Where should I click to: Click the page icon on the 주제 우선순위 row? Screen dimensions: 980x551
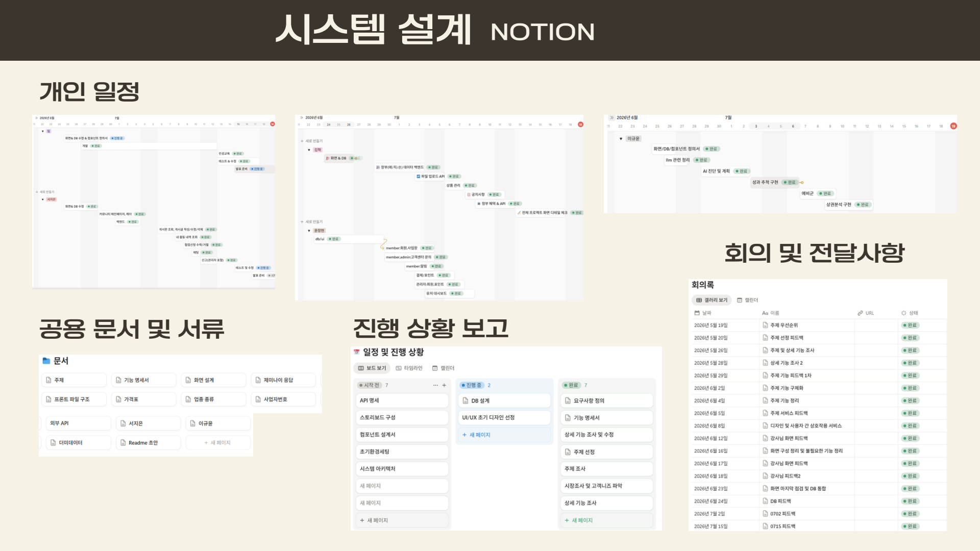pyautogui.click(x=765, y=325)
